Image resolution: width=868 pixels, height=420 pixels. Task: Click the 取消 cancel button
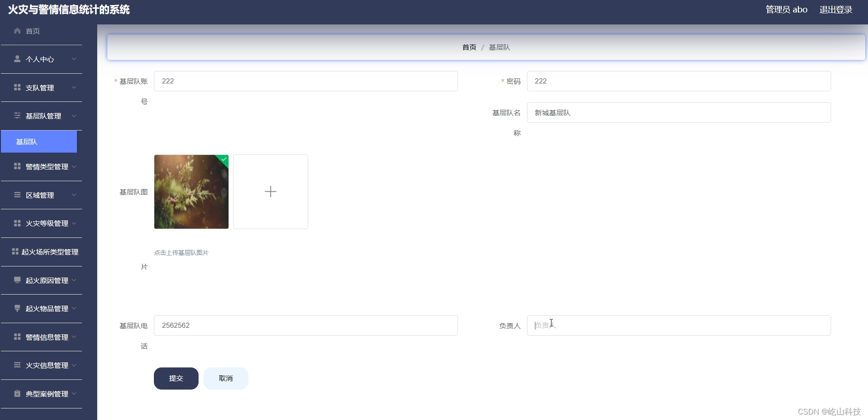pos(226,379)
